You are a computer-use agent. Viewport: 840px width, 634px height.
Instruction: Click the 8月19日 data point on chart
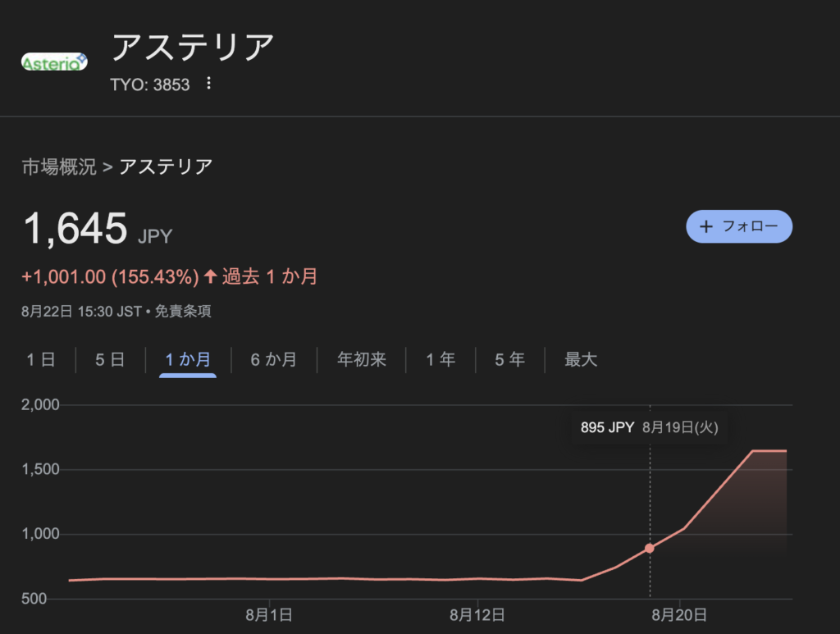pos(650,549)
